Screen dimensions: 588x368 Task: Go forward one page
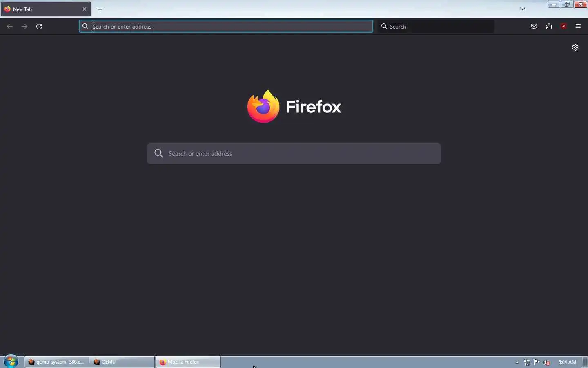(24, 27)
